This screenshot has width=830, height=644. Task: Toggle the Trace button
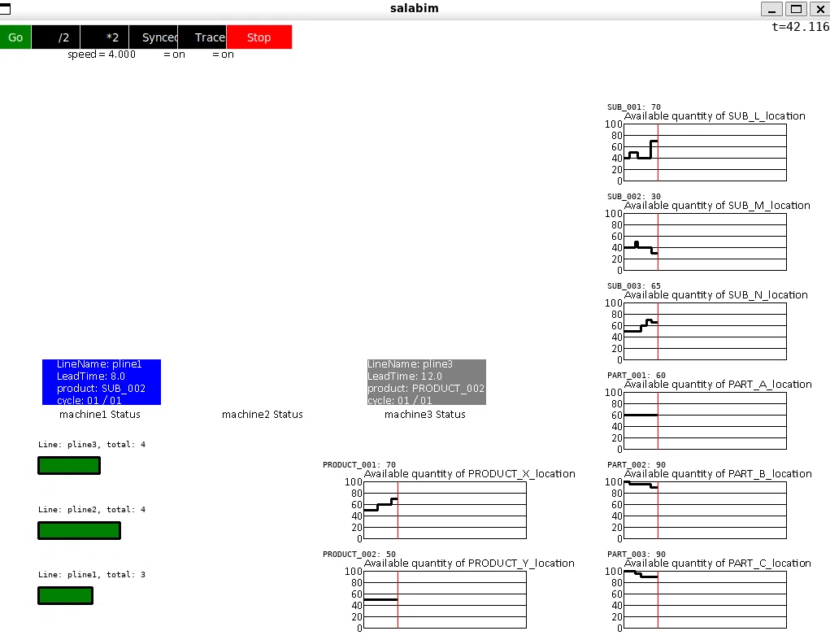(x=202, y=37)
